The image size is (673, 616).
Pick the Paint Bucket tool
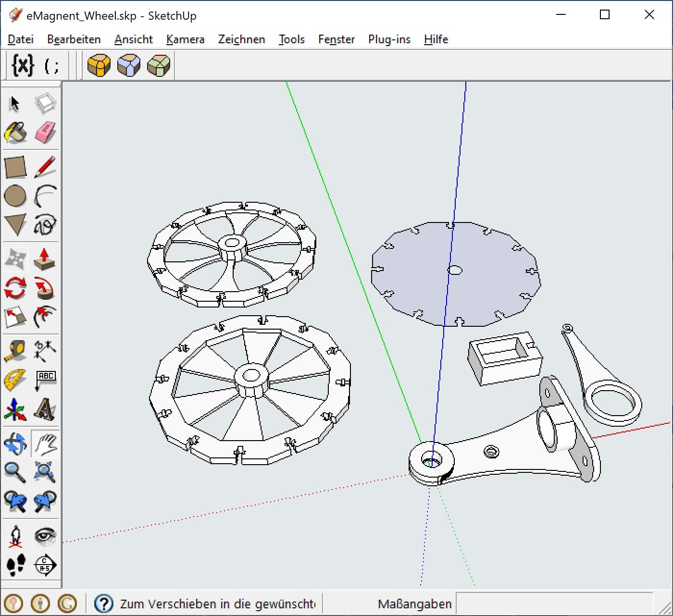pos(15,133)
